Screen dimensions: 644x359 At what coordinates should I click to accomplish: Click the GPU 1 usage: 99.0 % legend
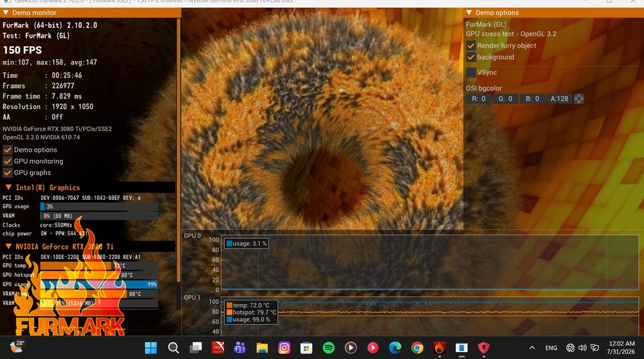pyautogui.click(x=249, y=320)
